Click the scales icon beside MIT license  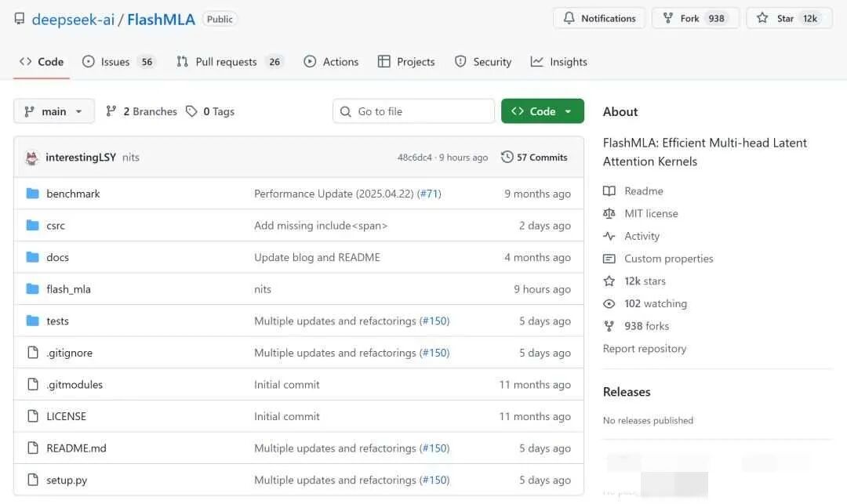[x=609, y=214]
